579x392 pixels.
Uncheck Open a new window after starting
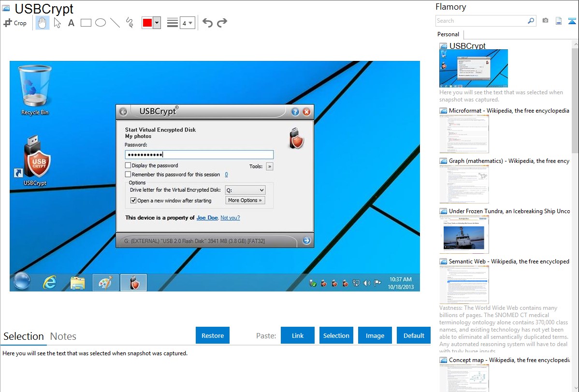133,200
